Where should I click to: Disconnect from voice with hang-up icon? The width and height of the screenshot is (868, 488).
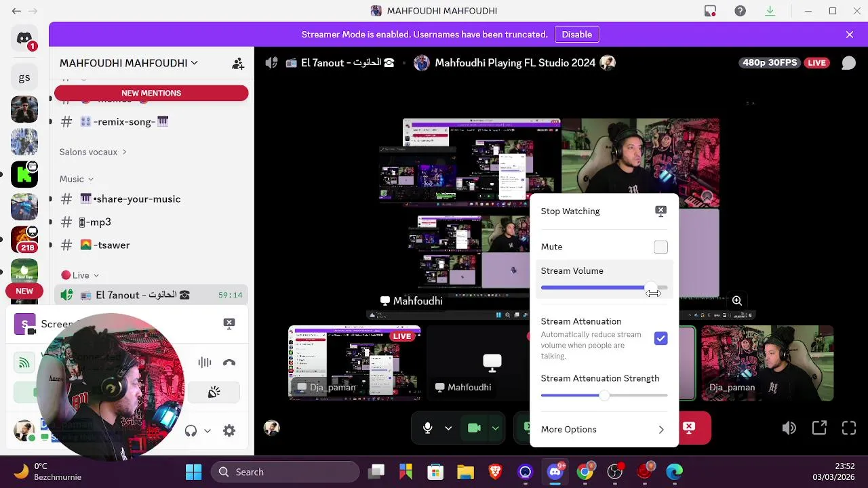[229, 363]
